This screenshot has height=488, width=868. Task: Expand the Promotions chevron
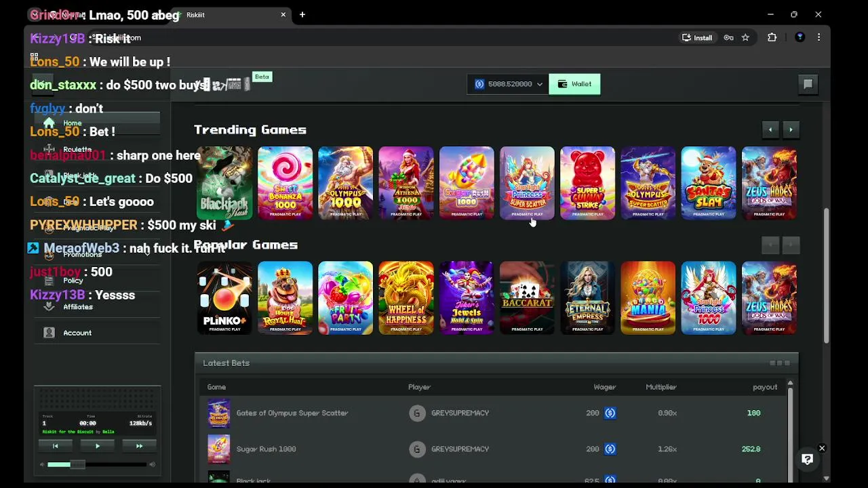click(x=147, y=253)
